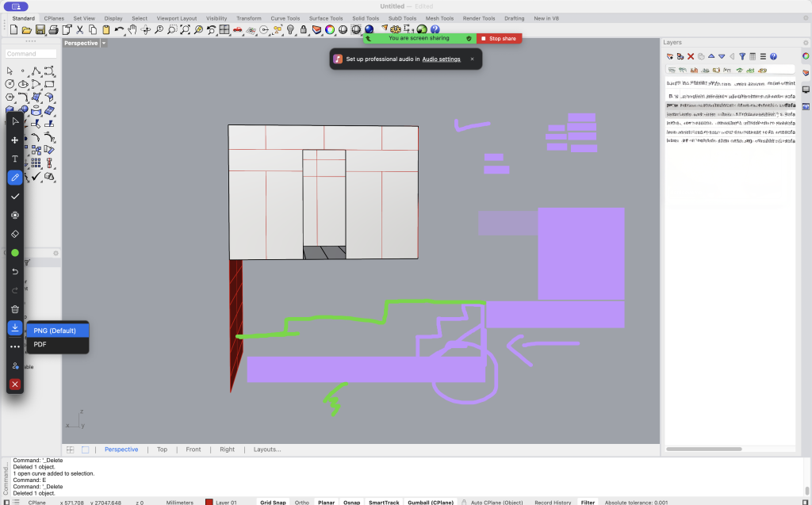Click the layer filter funnel icon

tap(742, 56)
